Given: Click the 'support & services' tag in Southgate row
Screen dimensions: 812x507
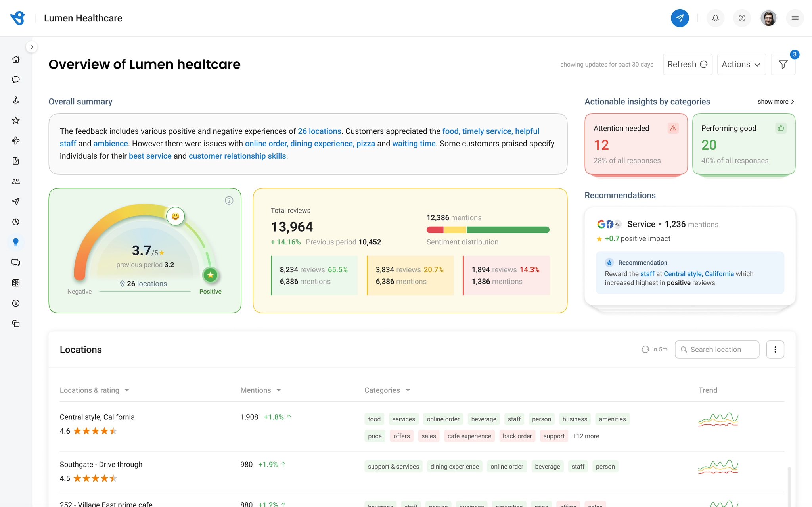Looking at the screenshot, I should 393,467.
